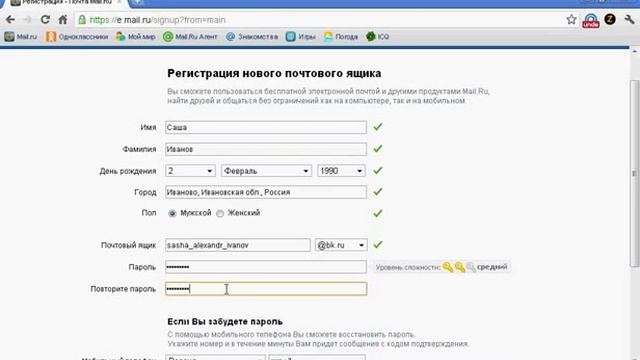Click the Почтовый ящик username field
The image size is (640, 360).
coord(238,245)
